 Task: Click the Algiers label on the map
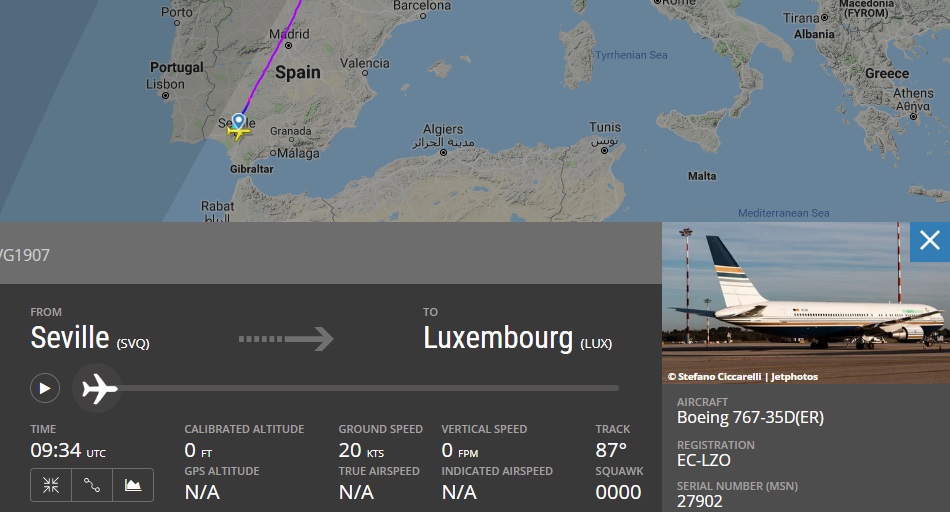coord(443,129)
